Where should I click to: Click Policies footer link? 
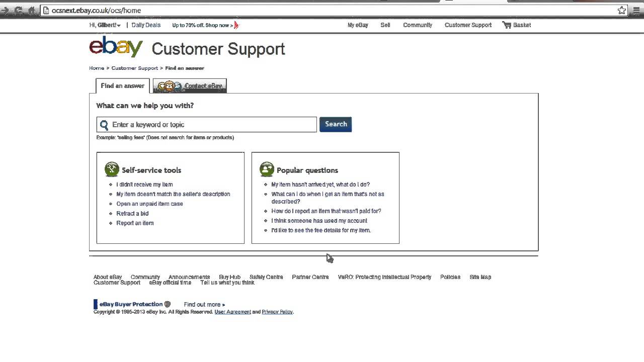450,277
